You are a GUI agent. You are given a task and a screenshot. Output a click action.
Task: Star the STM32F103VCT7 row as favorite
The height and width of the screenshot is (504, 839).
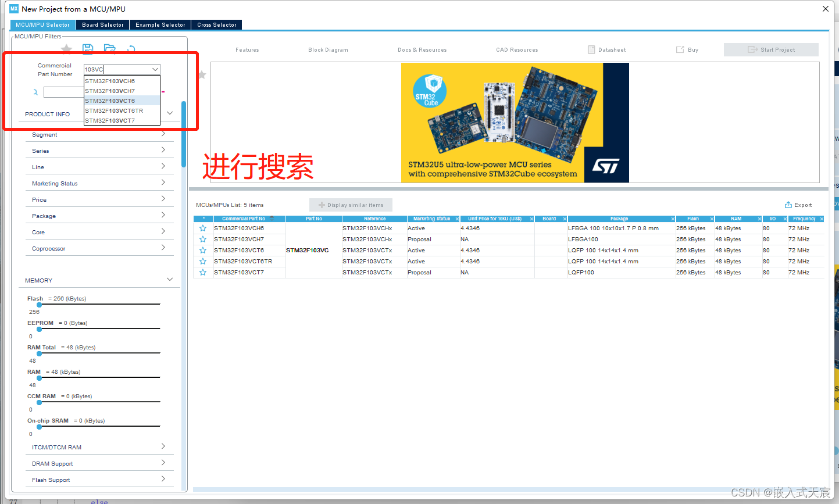click(203, 273)
